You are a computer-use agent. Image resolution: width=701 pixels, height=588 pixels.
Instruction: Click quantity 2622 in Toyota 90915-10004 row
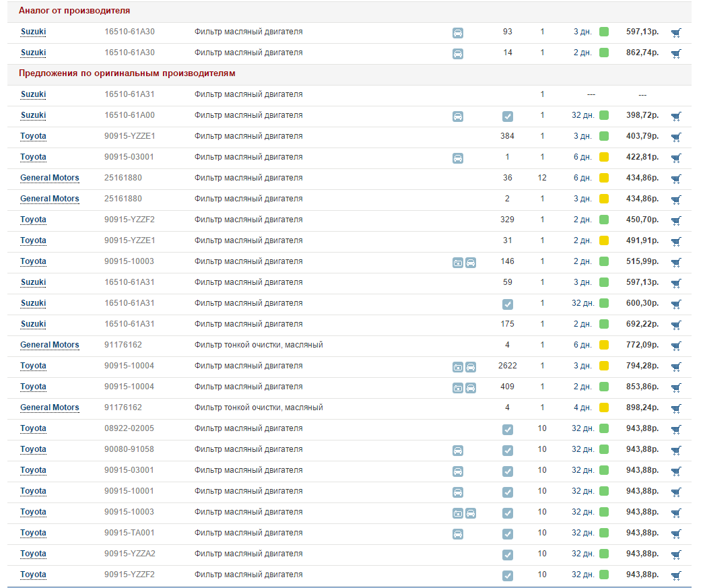click(507, 366)
